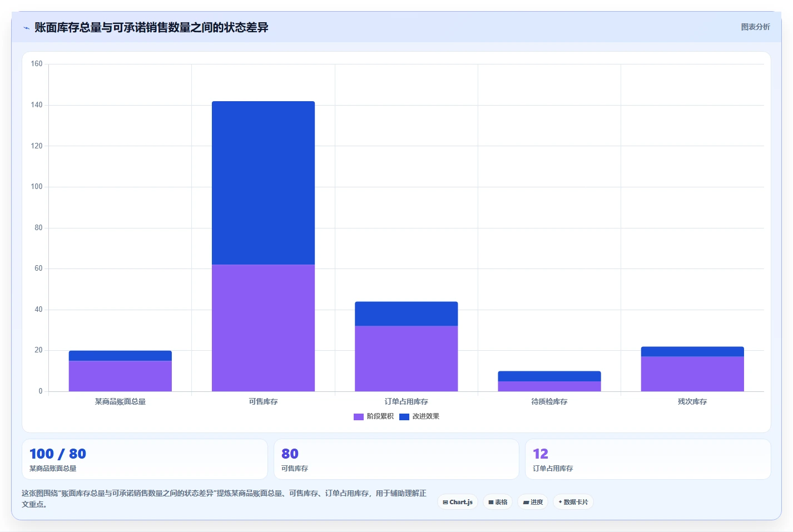Click the 进度 tag icon
The image size is (793, 532).
(526, 502)
